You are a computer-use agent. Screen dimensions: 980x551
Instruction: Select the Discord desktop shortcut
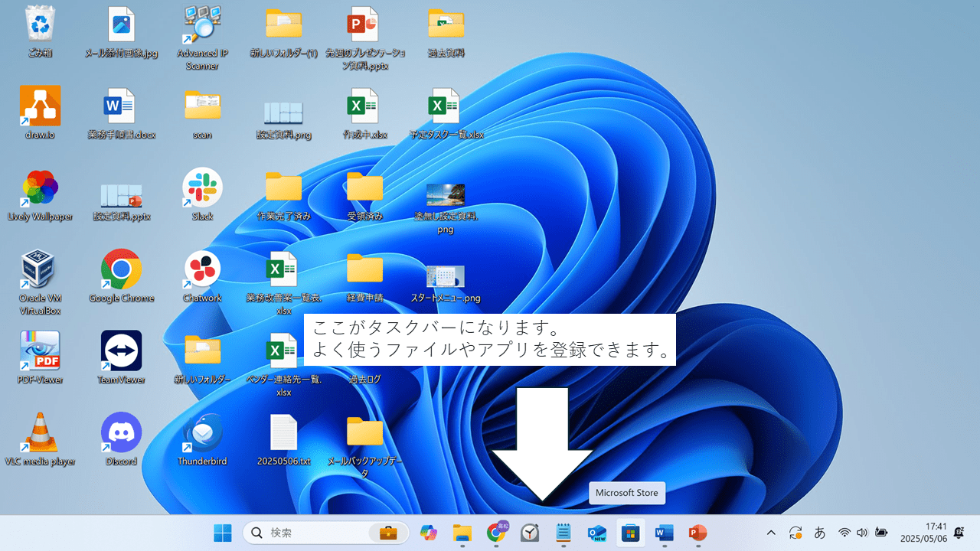(x=121, y=434)
